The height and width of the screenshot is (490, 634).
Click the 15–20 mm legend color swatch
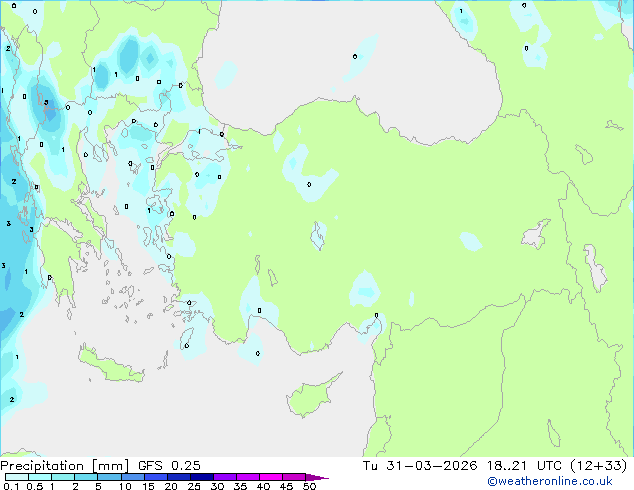pyautogui.click(x=155, y=477)
